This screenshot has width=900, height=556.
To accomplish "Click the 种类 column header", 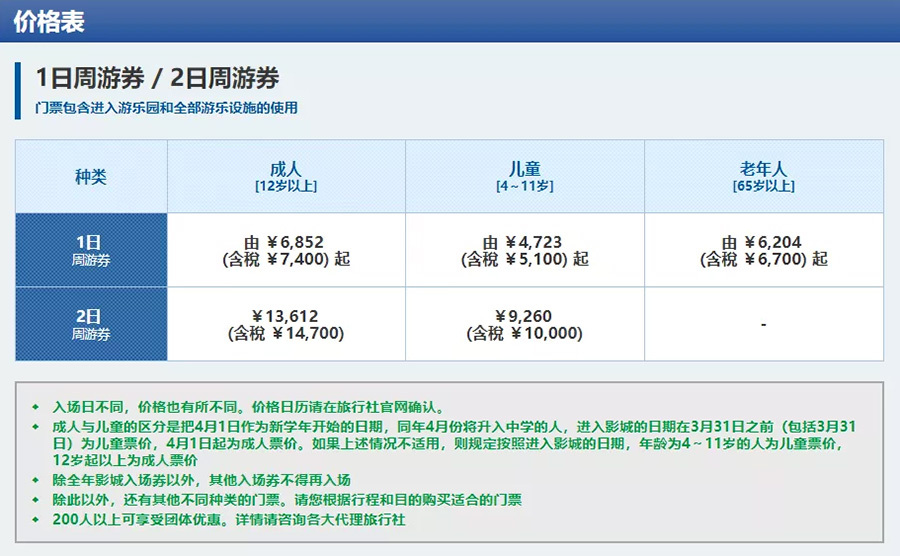I will pos(91,176).
